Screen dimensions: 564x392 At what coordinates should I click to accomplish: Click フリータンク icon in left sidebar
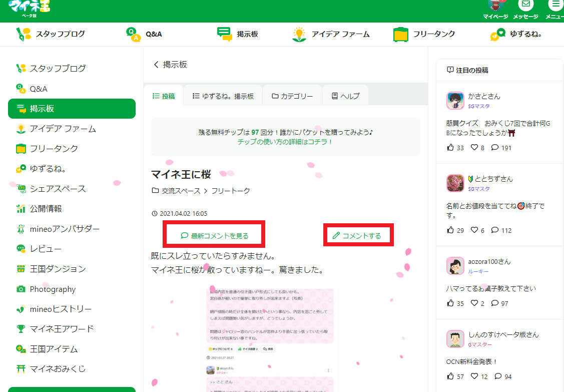pos(21,149)
